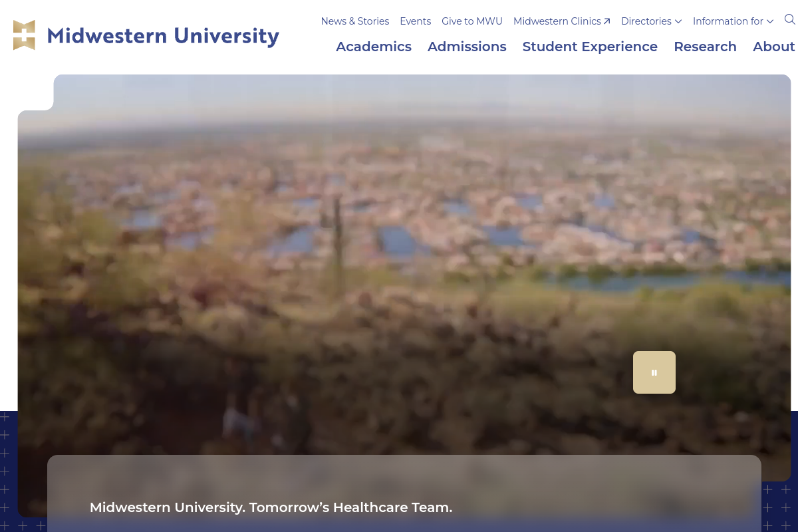
Task: Expand the Information for dropdown
Action: 733,21
